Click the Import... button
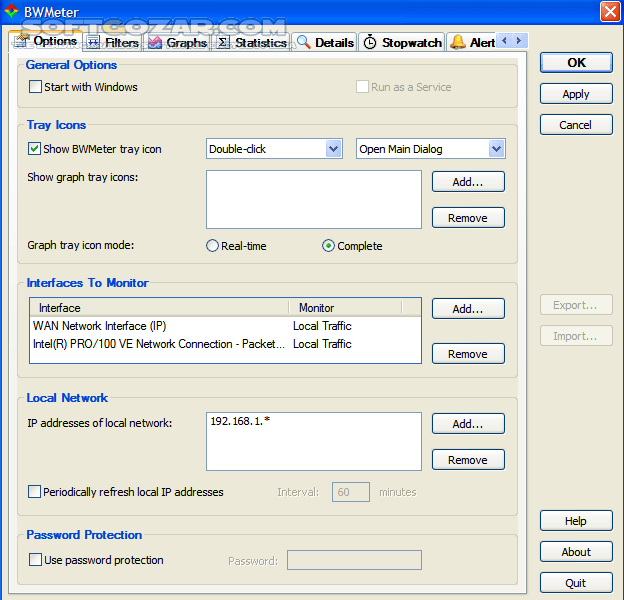The image size is (624, 600). (x=576, y=336)
